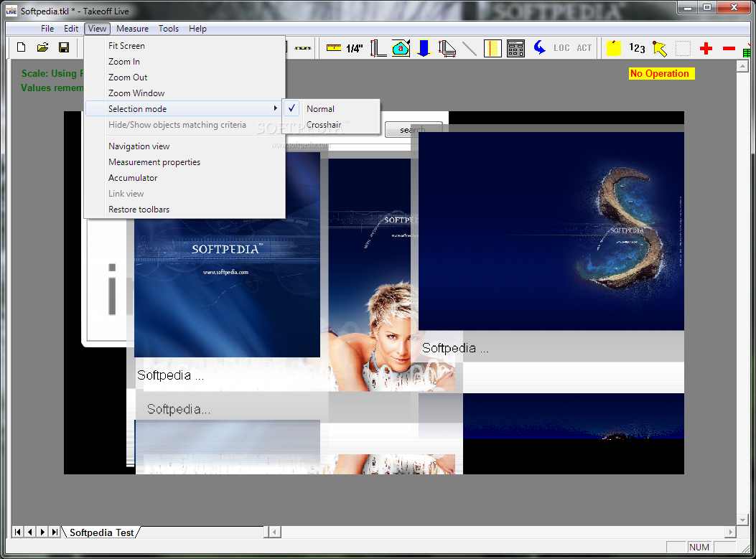The height and width of the screenshot is (559, 756).
Task: Close the open View menu
Action: point(97,29)
